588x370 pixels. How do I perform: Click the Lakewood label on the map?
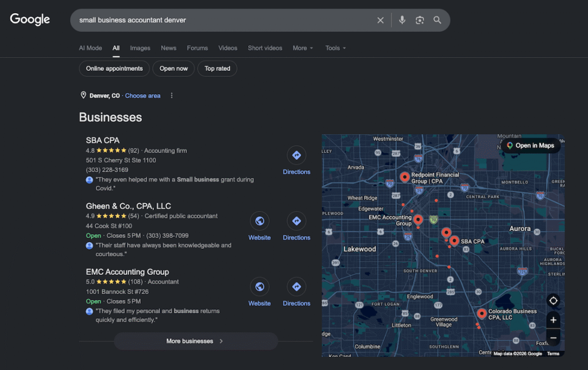click(x=359, y=249)
